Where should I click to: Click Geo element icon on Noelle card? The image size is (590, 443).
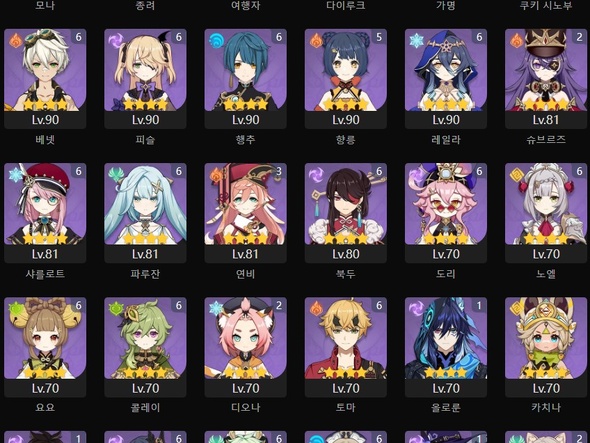pos(516,175)
